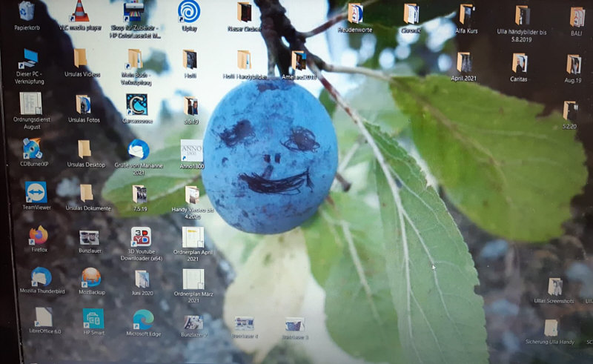Open the Uplay desktop shortcut
This screenshot has height=364, width=593.
click(188, 12)
